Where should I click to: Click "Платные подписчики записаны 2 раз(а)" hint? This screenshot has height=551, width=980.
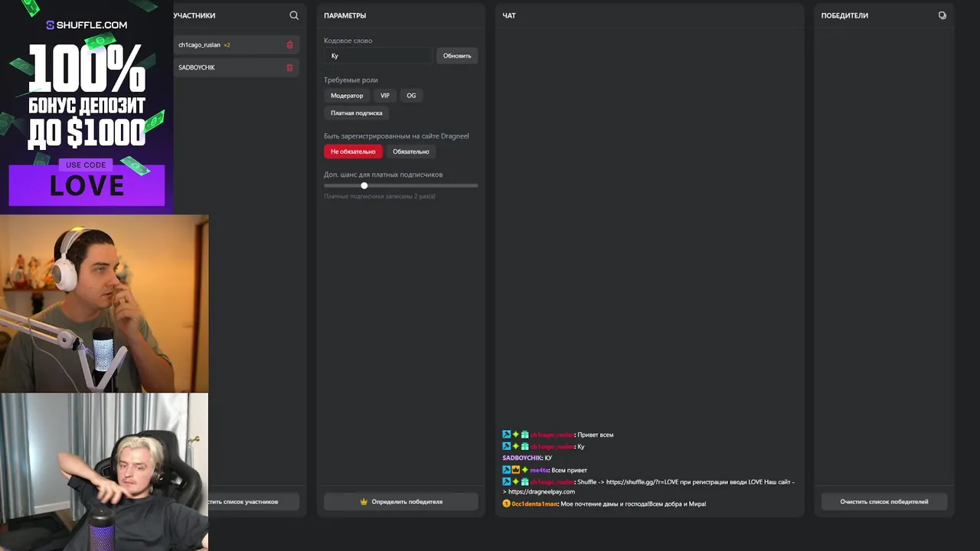pos(380,197)
